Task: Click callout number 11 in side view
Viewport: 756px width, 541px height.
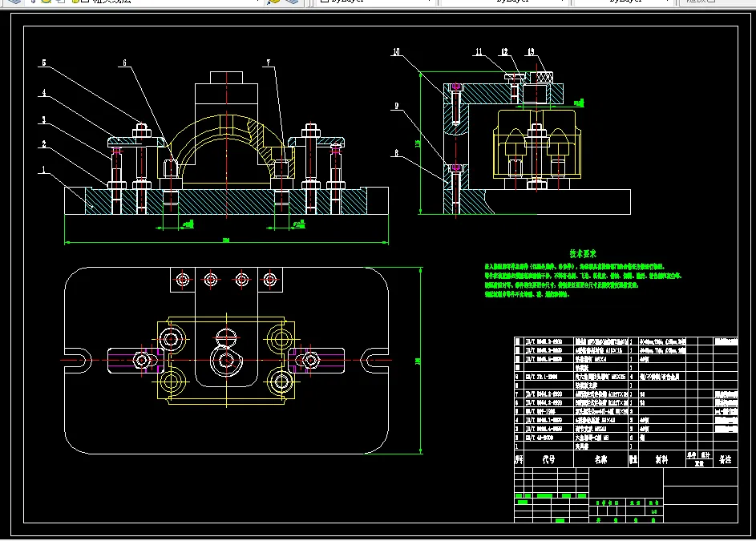Action: tap(478, 52)
